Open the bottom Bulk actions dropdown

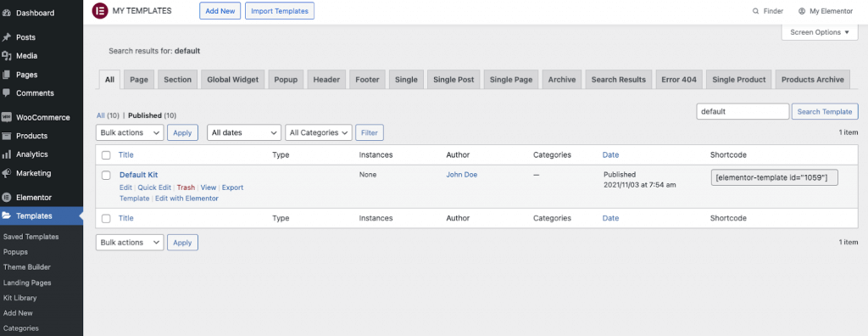click(x=130, y=243)
